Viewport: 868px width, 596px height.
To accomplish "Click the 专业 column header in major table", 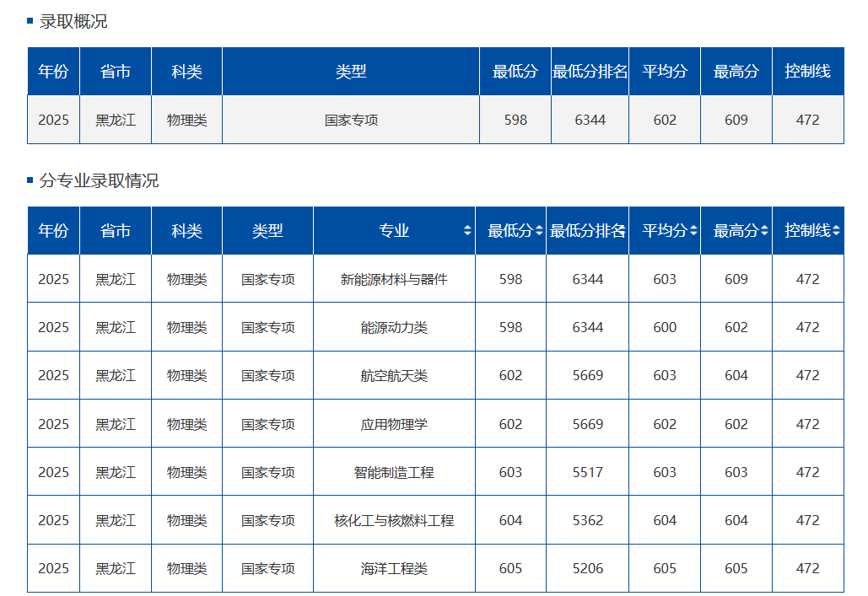I will [x=394, y=231].
